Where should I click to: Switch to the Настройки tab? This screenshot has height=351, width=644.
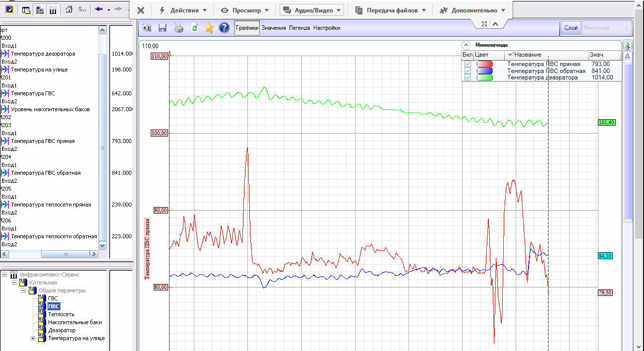pyautogui.click(x=326, y=28)
